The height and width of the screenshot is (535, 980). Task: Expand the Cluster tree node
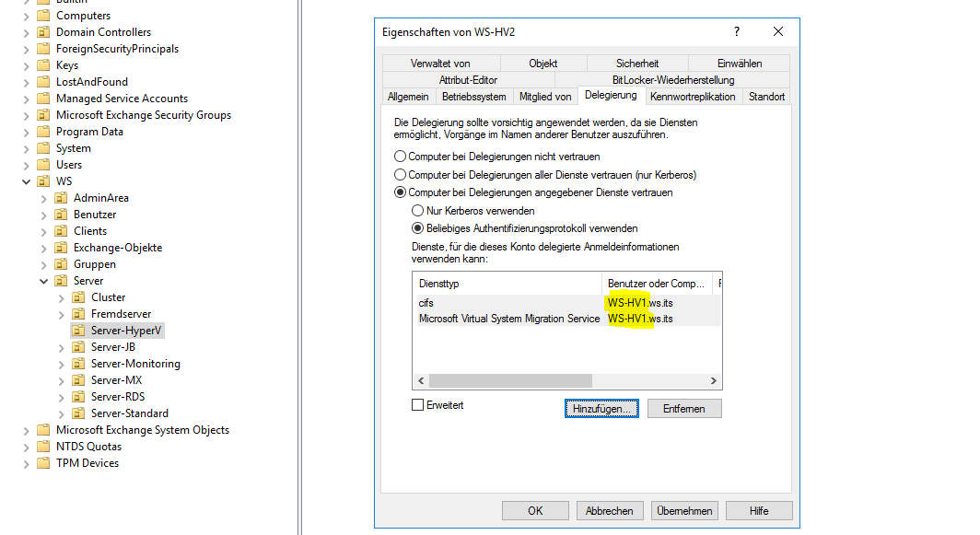[61, 297]
